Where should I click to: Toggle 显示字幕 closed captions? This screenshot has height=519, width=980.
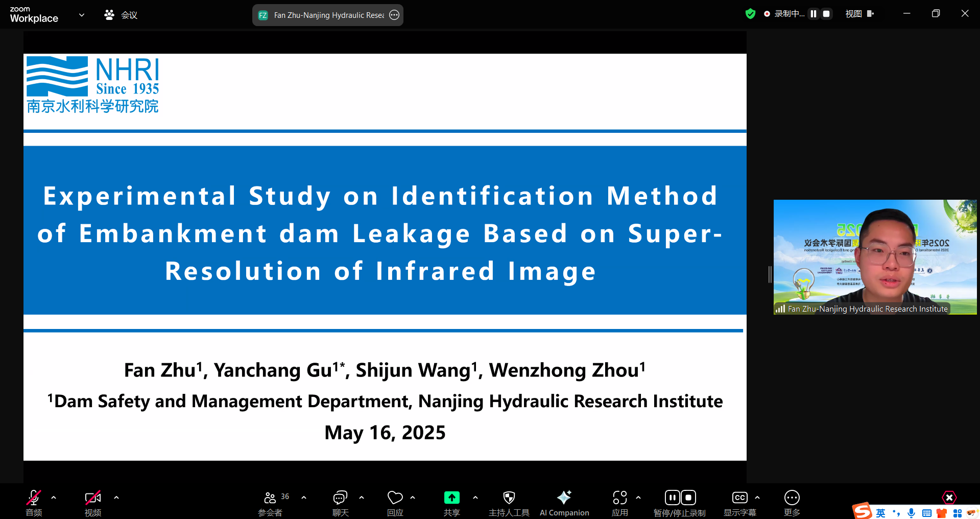click(740, 498)
